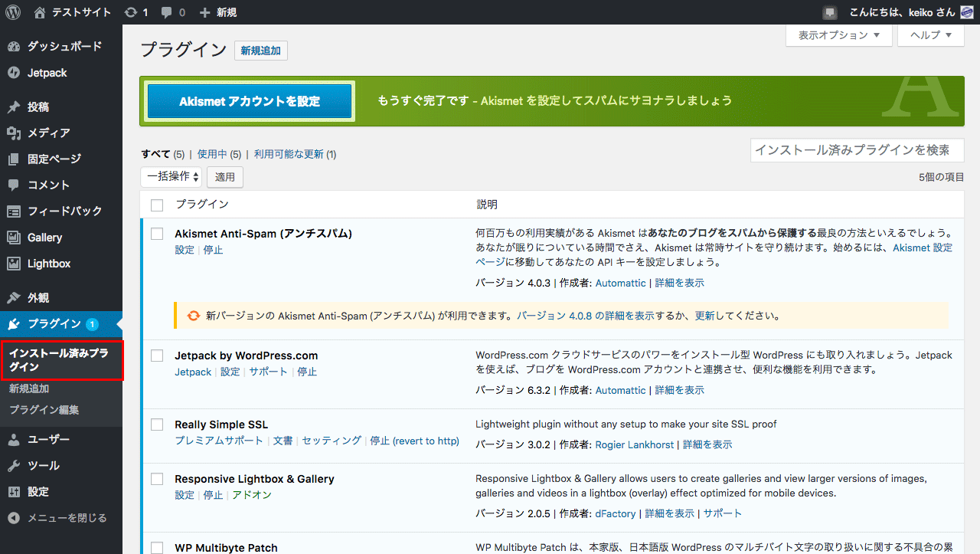This screenshot has height=554, width=980.
Task: Click the Lightbox sidebar icon
Action: pos(14,264)
